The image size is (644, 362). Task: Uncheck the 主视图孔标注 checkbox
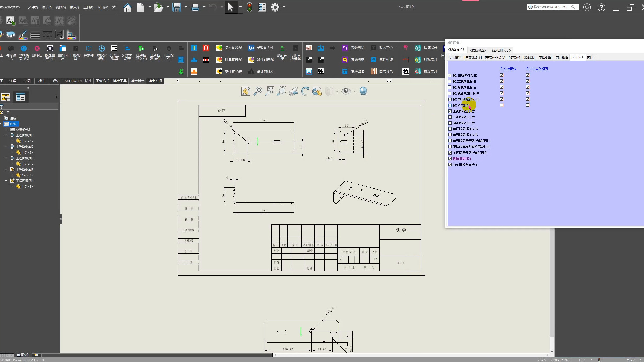pos(450,75)
